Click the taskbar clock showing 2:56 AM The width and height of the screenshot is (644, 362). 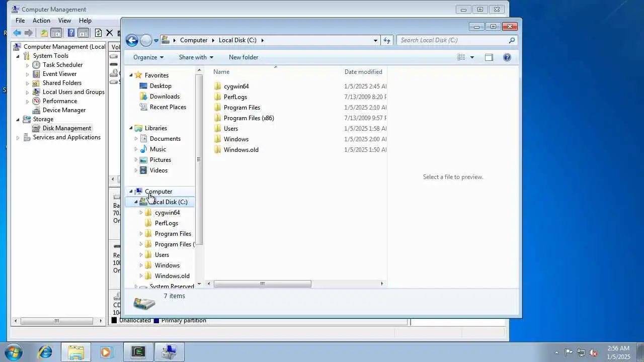pos(618,352)
